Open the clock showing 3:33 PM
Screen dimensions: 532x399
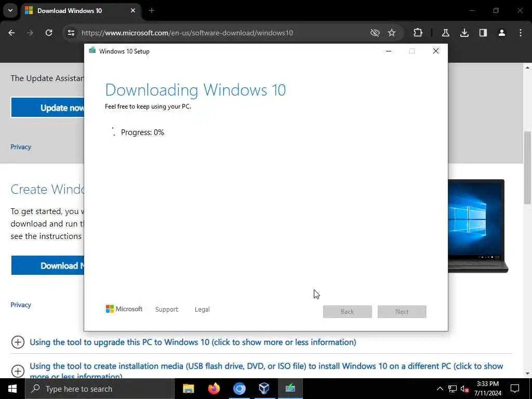(x=487, y=389)
